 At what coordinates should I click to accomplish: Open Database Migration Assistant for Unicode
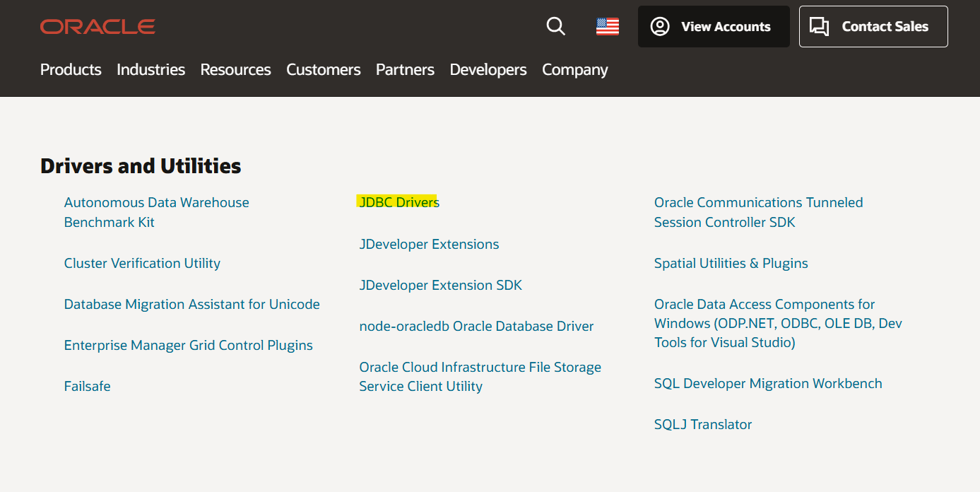tap(191, 304)
